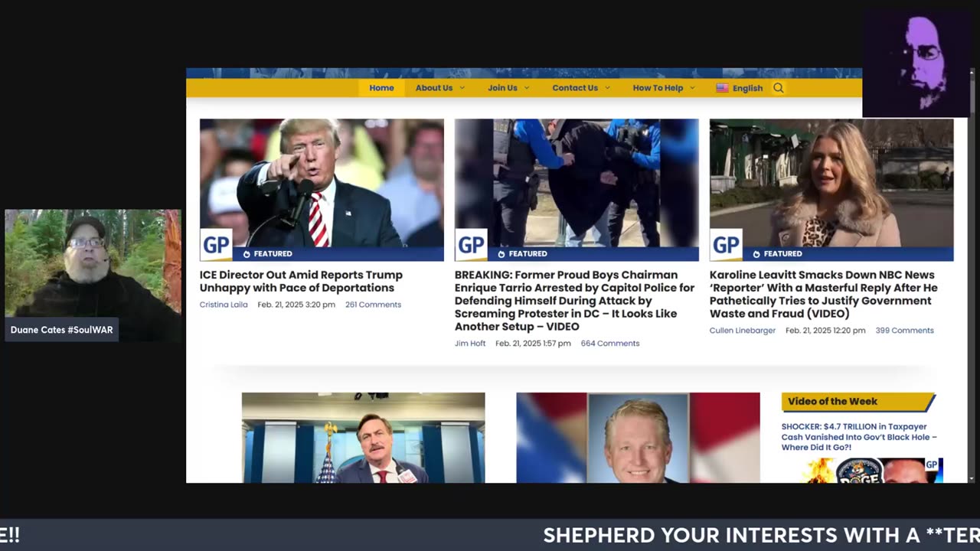Click the date Feb. 21, 2025 12:20 pm

[x=825, y=331]
